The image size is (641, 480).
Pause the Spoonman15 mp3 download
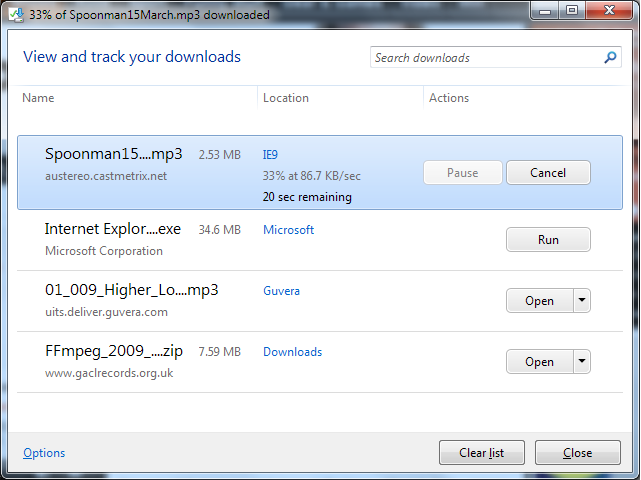(462, 173)
